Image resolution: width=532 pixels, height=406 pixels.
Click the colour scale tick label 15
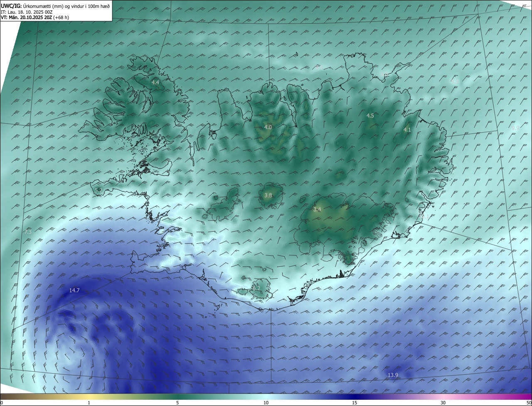[355, 403]
